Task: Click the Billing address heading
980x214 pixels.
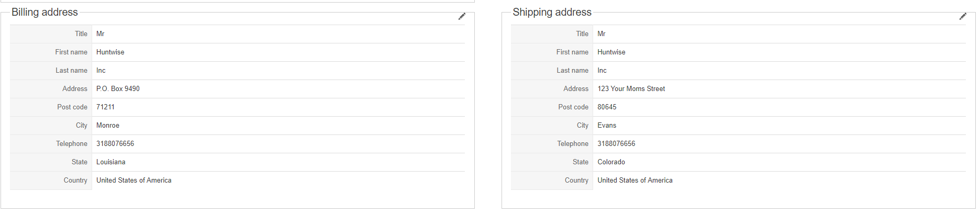Action: click(44, 12)
